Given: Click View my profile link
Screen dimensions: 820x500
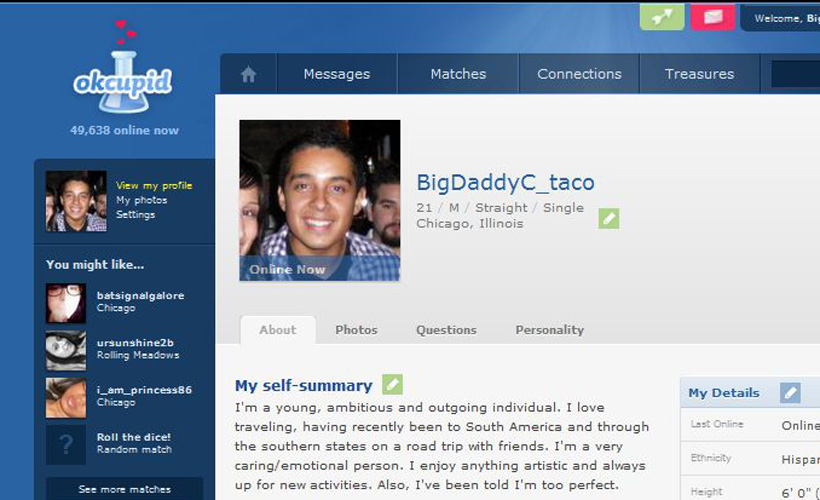Looking at the screenshot, I should pos(154,186).
